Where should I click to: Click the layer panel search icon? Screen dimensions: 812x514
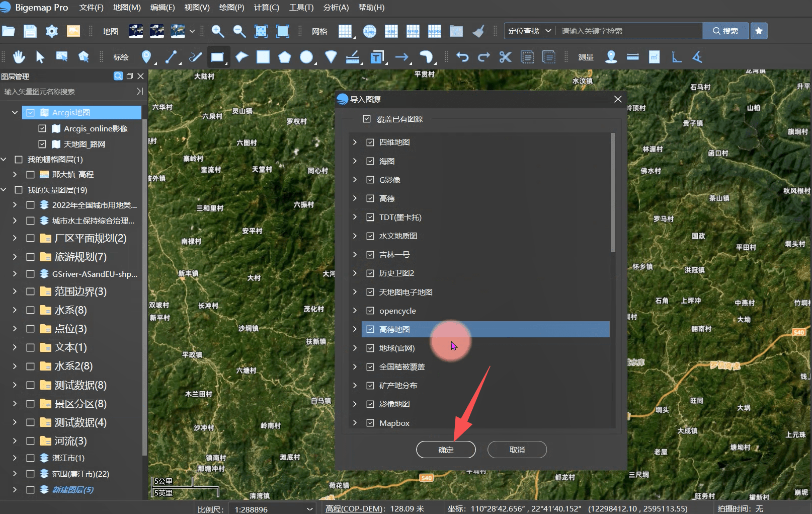[118, 76]
